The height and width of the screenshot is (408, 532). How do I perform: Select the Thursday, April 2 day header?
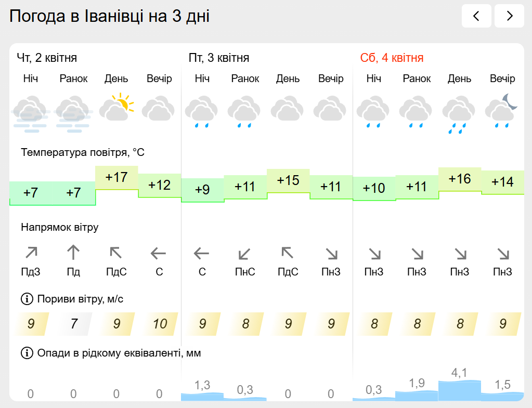click(x=47, y=58)
